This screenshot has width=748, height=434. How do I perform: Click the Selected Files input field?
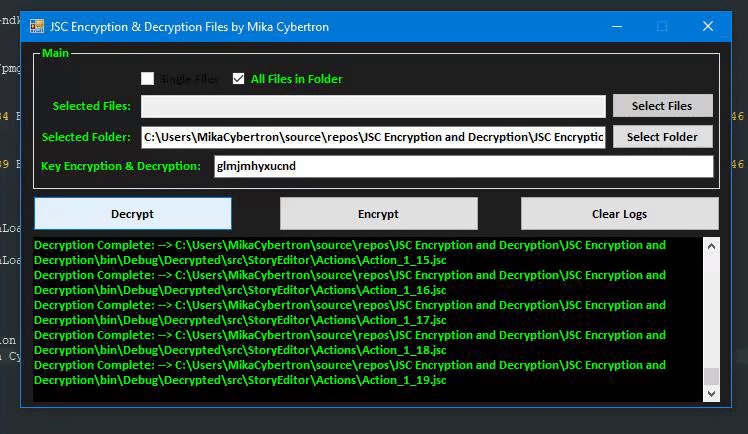click(373, 106)
